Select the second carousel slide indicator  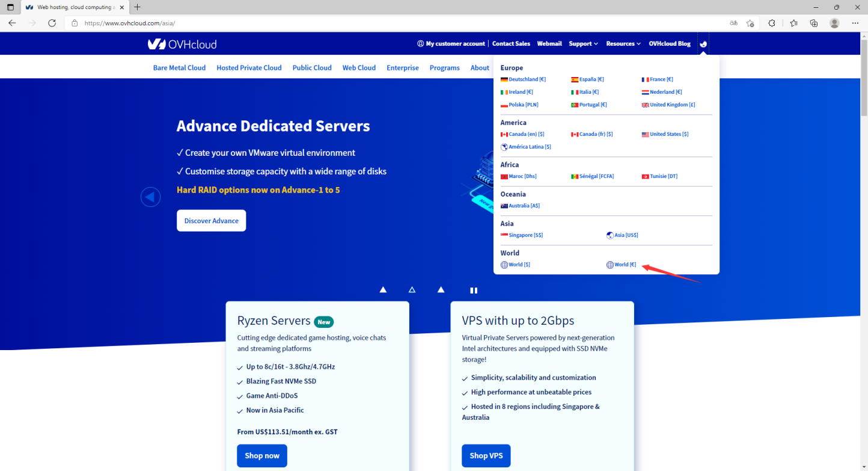pyautogui.click(x=412, y=290)
